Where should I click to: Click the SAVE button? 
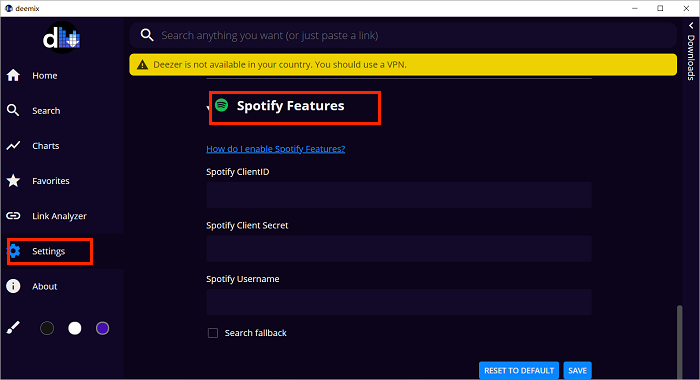click(x=577, y=371)
